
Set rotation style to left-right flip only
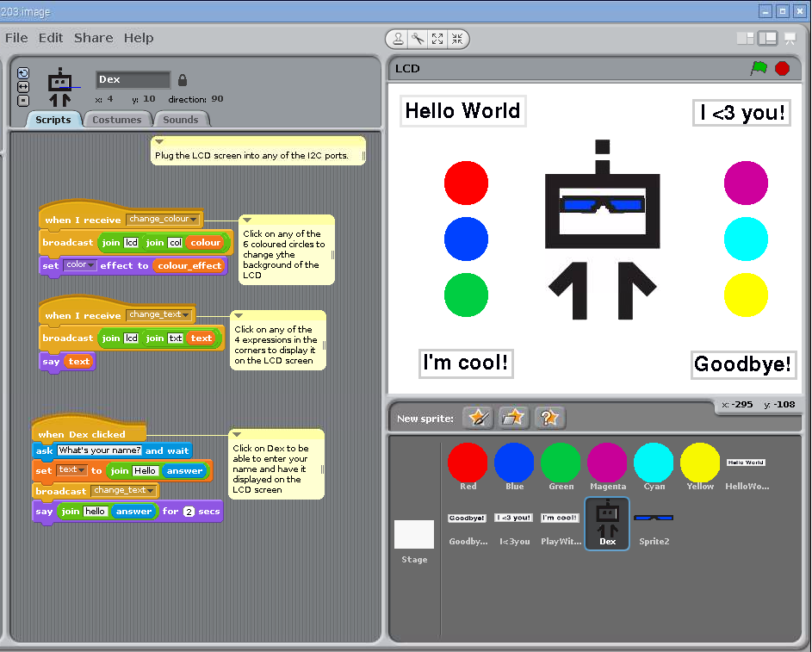click(23, 87)
